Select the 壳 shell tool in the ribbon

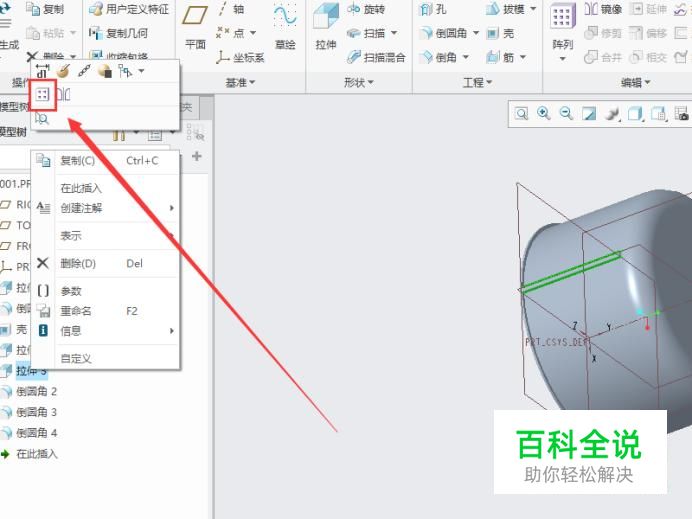[x=500, y=33]
